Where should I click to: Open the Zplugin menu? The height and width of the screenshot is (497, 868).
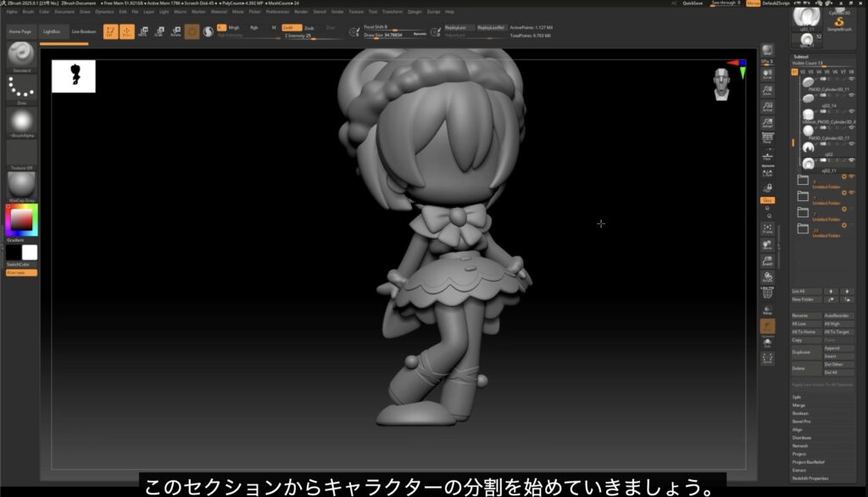[x=414, y=12]
